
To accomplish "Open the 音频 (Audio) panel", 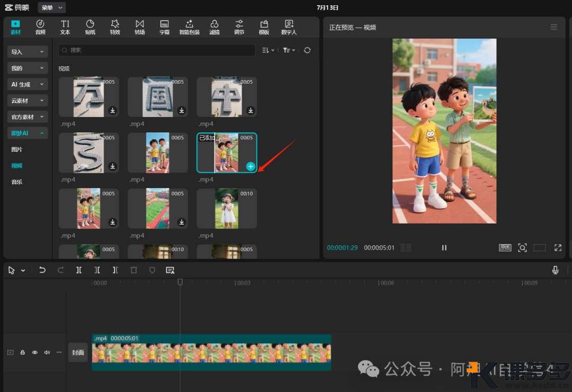I will (40, 27).
